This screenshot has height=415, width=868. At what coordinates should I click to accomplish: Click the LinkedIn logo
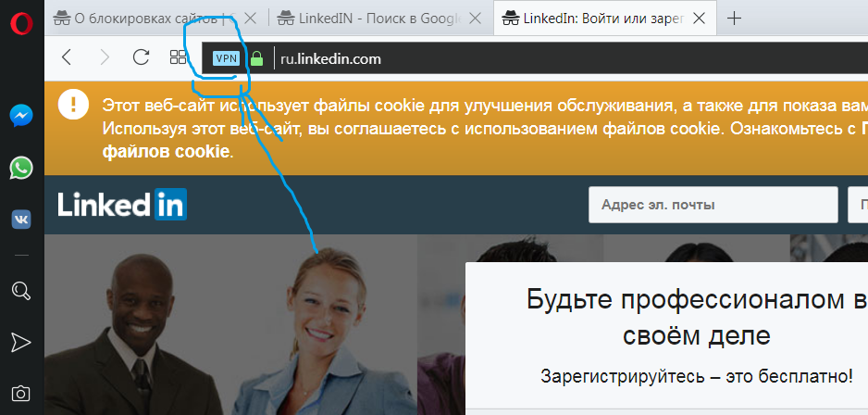[122, 205]
